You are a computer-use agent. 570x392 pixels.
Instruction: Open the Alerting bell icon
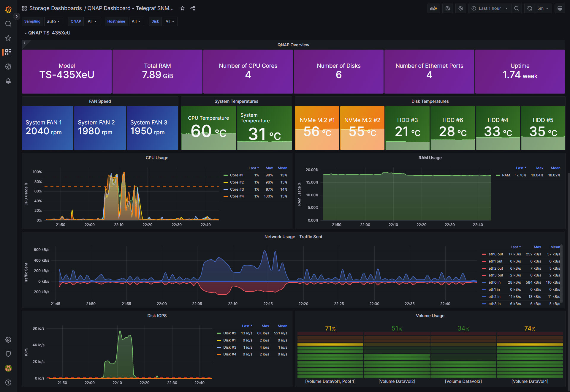tap(8, 81)
